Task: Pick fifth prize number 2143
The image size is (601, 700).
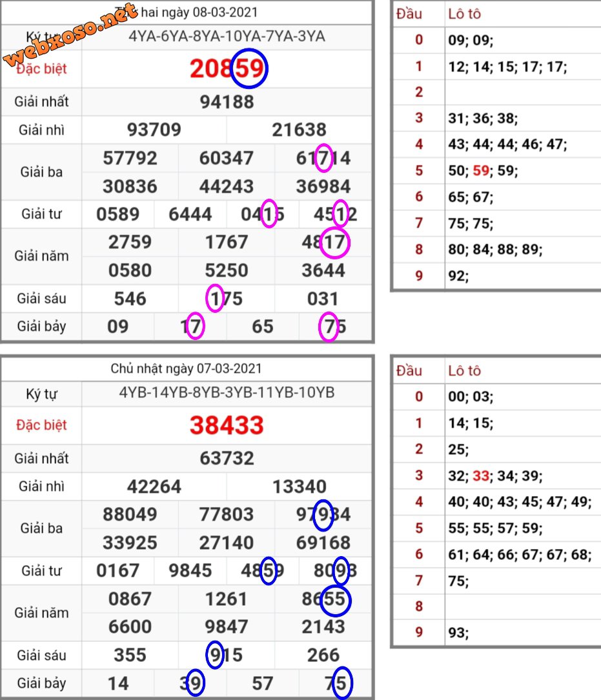Action: point(323,627)
